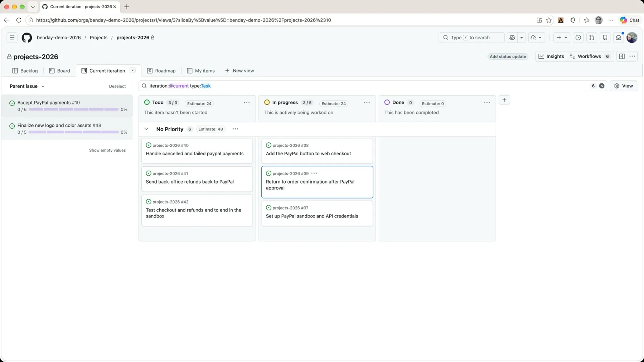Open the Done column options menu
The width and height of the screenshot is (644, 362).
point(487,103)
